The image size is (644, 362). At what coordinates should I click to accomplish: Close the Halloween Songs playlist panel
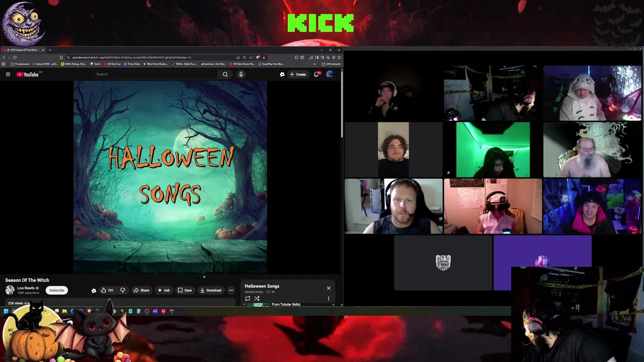(x=329, y=288)
